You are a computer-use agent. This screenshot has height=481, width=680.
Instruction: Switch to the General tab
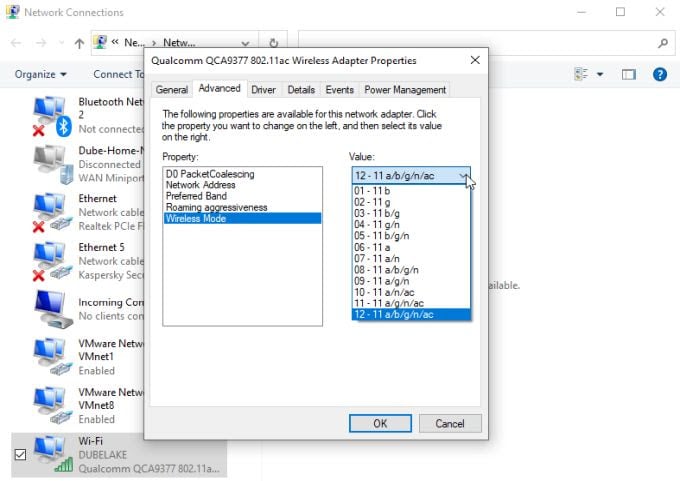pyautogui.click(x=172, y=90)
